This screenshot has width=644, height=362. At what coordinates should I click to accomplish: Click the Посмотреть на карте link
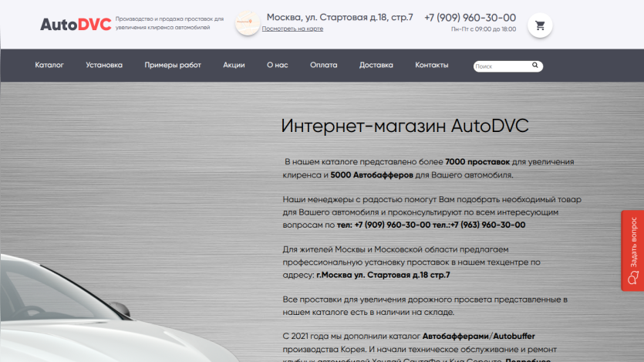coord(292,29)
